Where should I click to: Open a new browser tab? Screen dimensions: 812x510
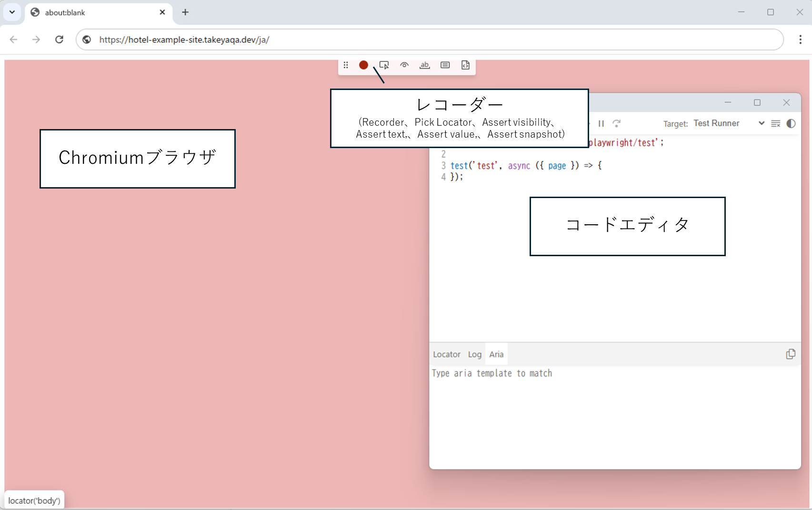[185, 12]
